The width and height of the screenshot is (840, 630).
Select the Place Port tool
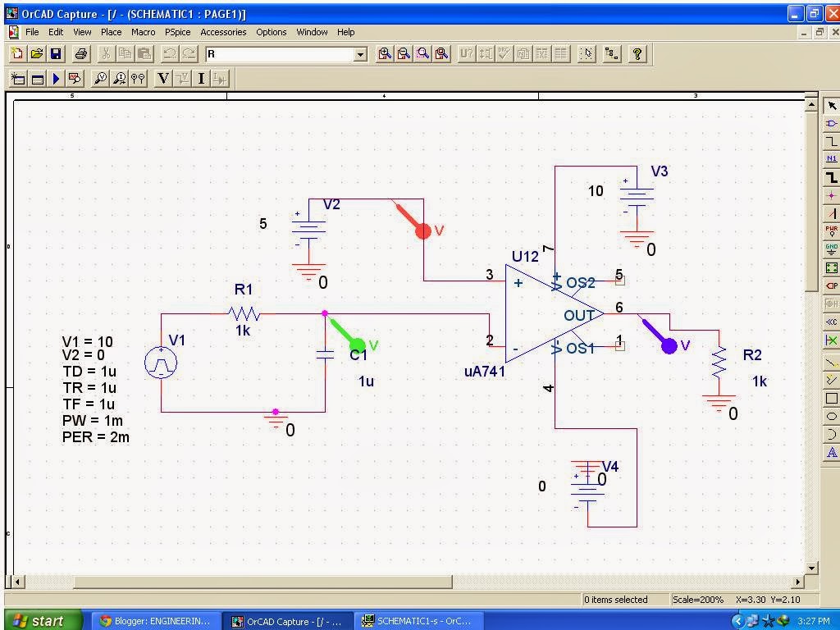[x=832, y=285]
